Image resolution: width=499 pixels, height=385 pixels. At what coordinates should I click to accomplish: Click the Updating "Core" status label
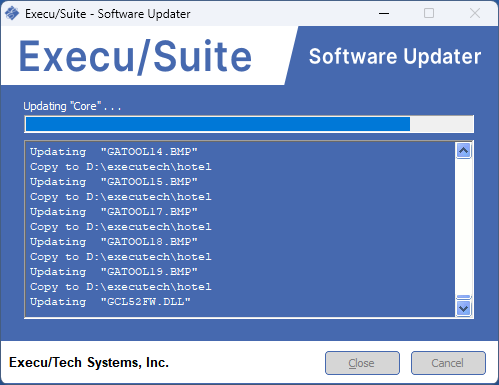[72, 106]
